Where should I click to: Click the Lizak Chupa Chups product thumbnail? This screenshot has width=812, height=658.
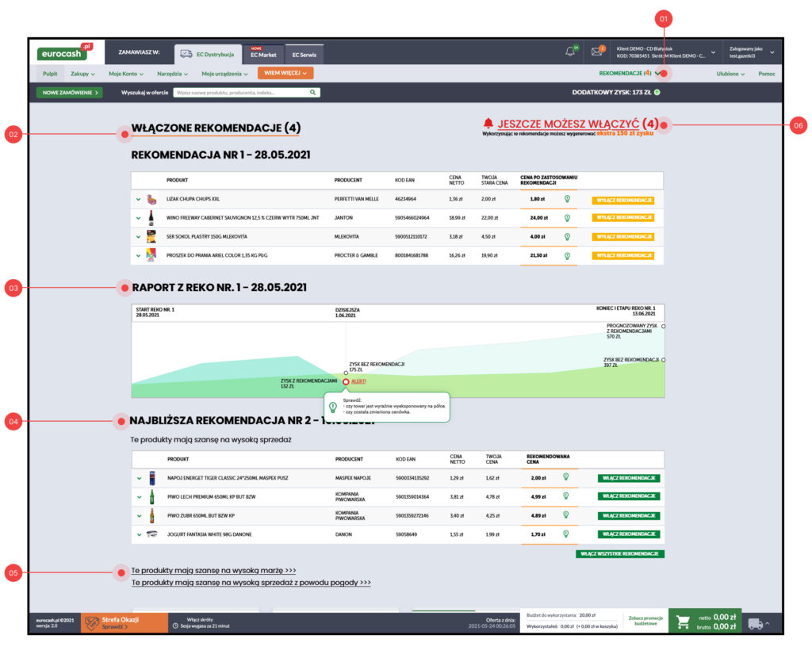tap(151, 199)
